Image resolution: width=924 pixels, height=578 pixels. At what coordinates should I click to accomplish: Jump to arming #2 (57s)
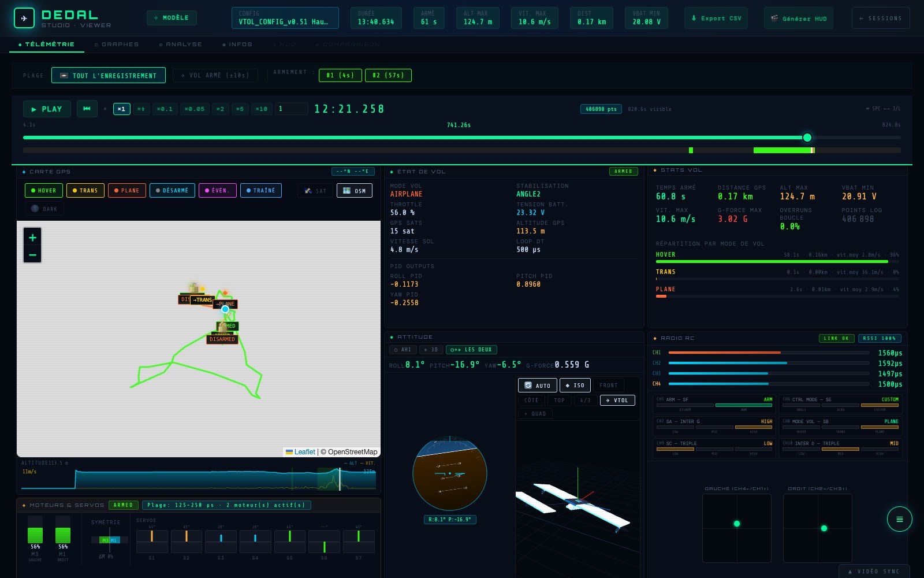[x=389, y=75]
